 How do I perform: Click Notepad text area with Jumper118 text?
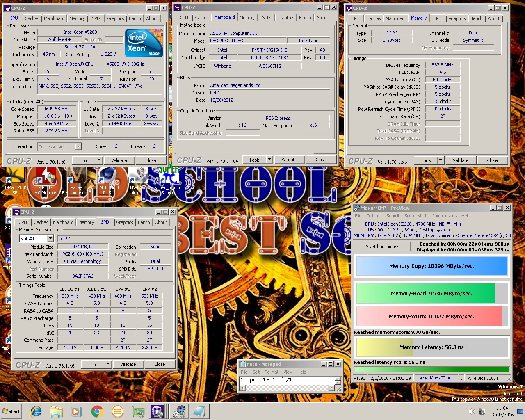[x=286, y=380]
